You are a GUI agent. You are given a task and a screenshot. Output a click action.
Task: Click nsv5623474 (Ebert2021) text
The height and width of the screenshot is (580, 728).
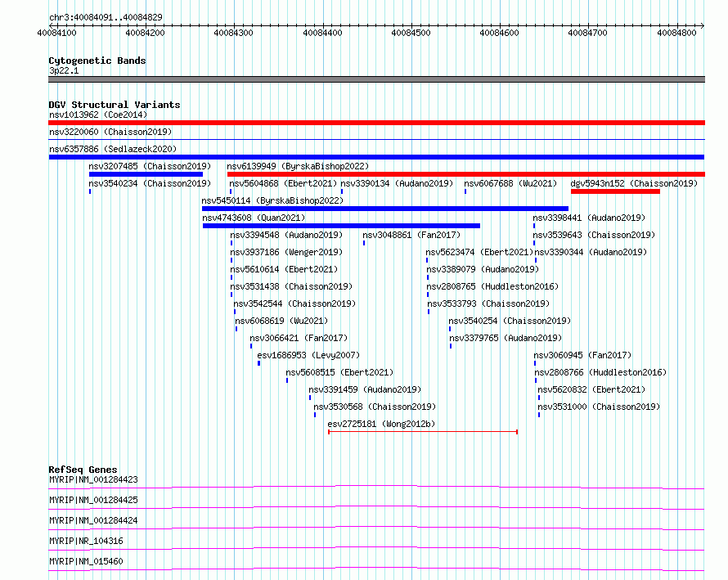(x=479, y=252)
